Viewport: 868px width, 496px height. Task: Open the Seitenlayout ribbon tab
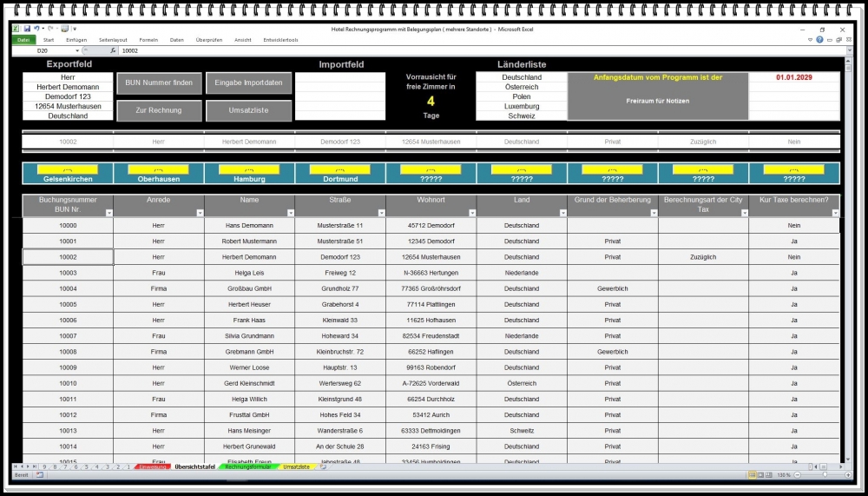(x=113, y=40)
